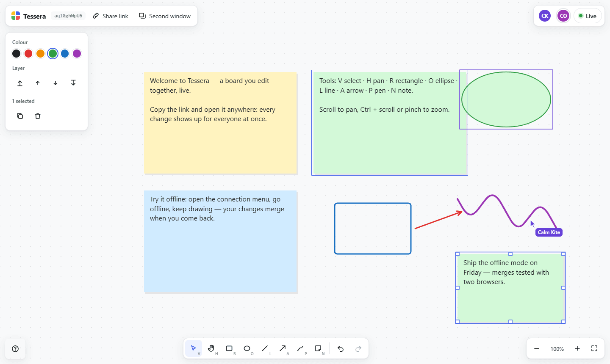Select the blue 'Try it offline' note
The height and width of the screenshot is (364, 610).
tap(220, 241)
